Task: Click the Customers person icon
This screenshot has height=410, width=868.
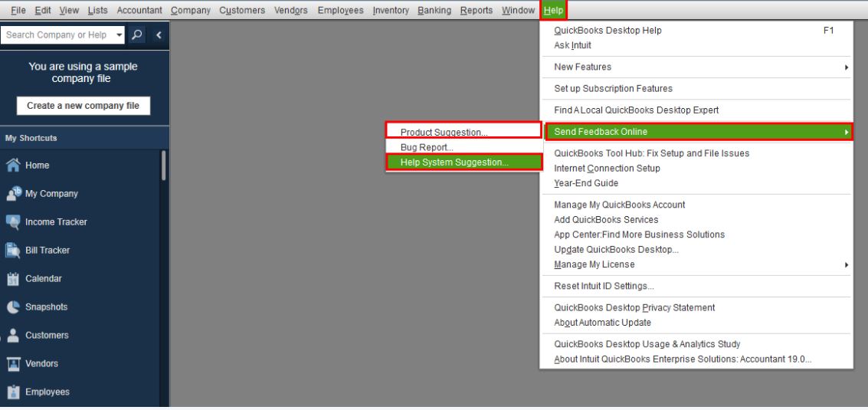Action: pos(13,335)
